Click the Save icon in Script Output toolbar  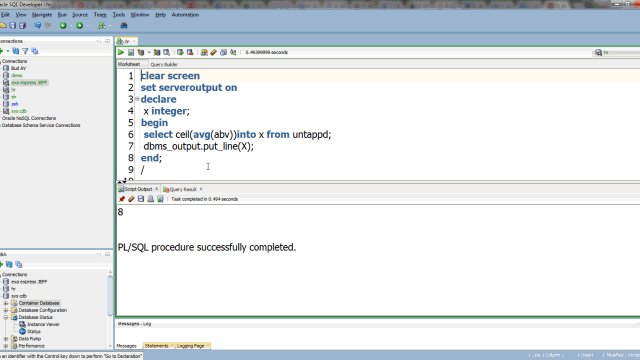coord(141,199)
